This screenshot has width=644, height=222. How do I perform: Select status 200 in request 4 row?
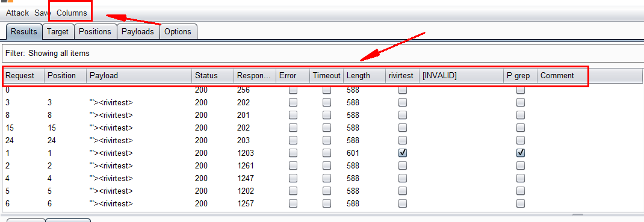pos(201,179)
